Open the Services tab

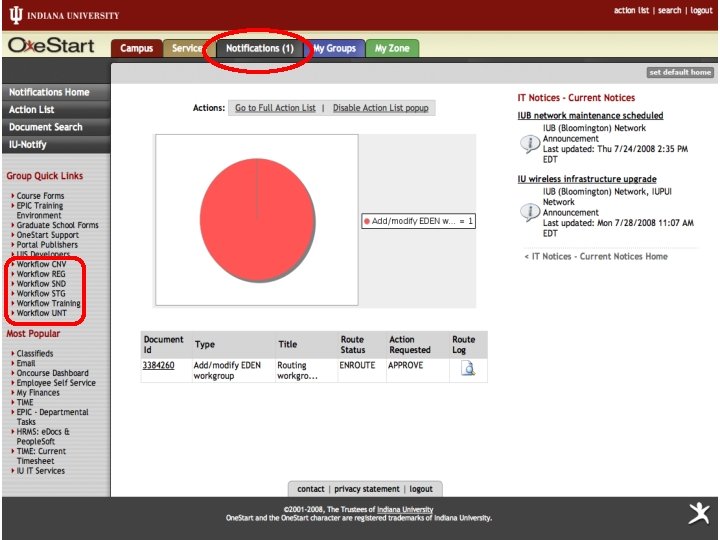[186, 48]
